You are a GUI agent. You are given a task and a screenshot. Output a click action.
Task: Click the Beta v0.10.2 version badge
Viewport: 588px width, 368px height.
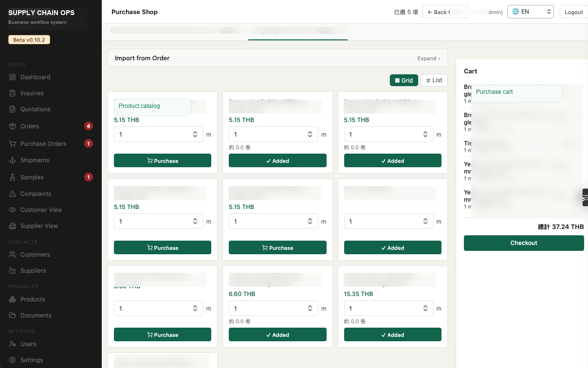point(29,40)
